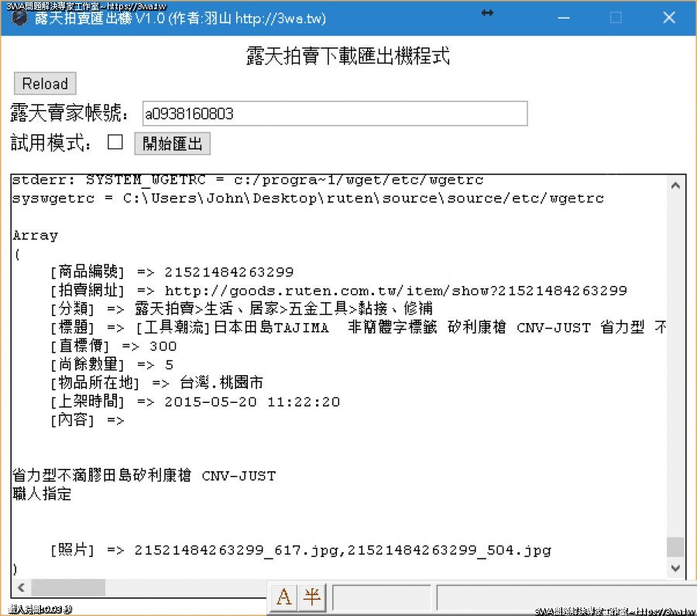697x616 pixels.
Task: Click the vertical scrollbar thumb
Action: [675, 546]
